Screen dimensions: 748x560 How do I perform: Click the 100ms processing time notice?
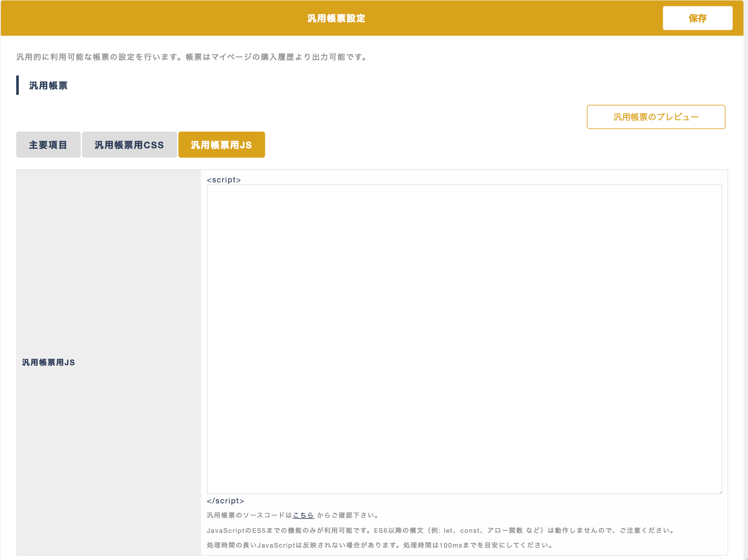click(380, 545)
